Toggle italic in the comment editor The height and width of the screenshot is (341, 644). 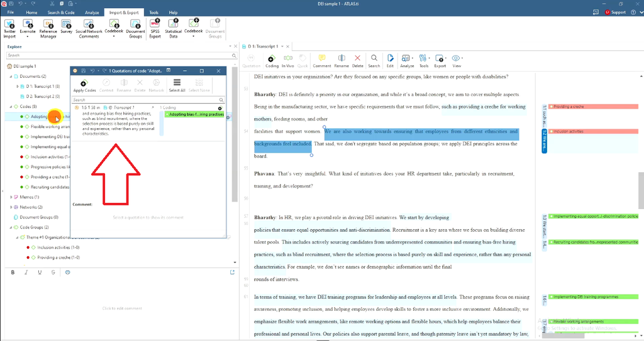coord(26,272)
